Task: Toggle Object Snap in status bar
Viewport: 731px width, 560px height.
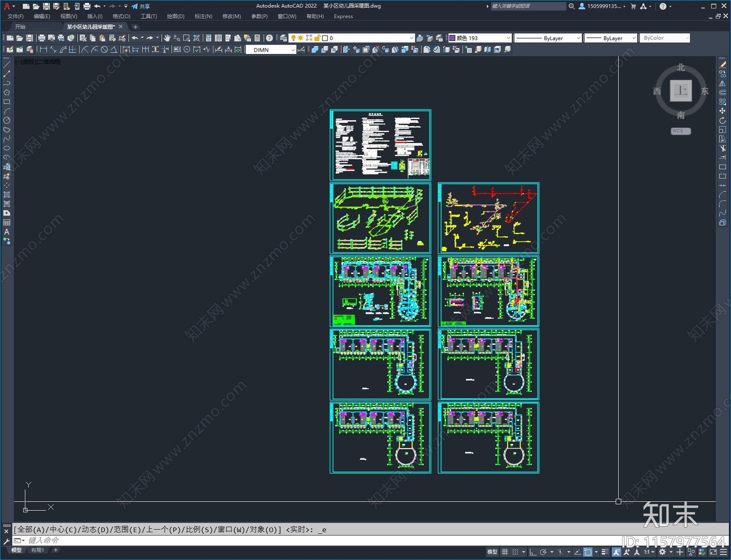Action: [588, 552]
